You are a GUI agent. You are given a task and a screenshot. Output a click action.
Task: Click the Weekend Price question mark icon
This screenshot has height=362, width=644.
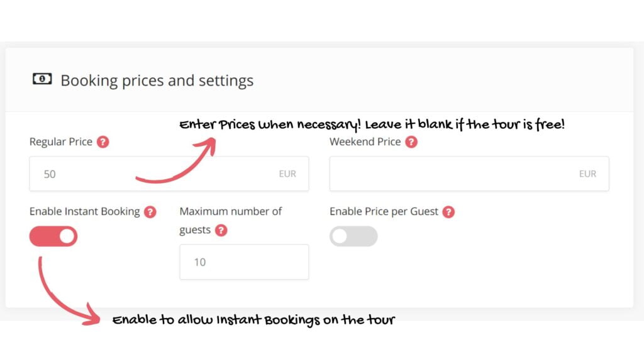coord(411,142)
